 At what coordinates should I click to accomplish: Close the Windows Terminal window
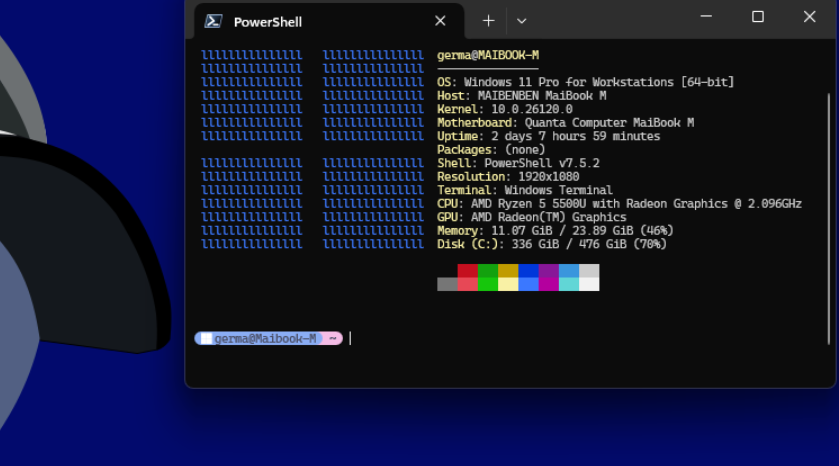pyautogui.click(x=810, y=17)
